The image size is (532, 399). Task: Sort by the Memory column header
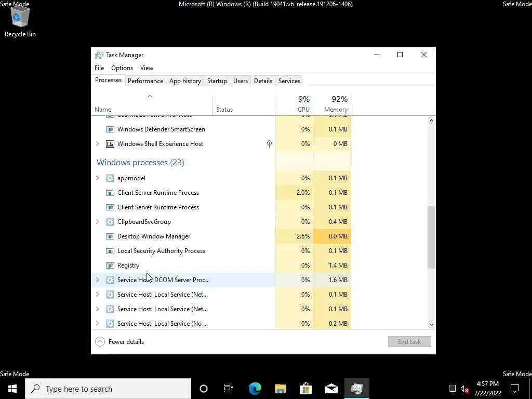coord(332,104)
